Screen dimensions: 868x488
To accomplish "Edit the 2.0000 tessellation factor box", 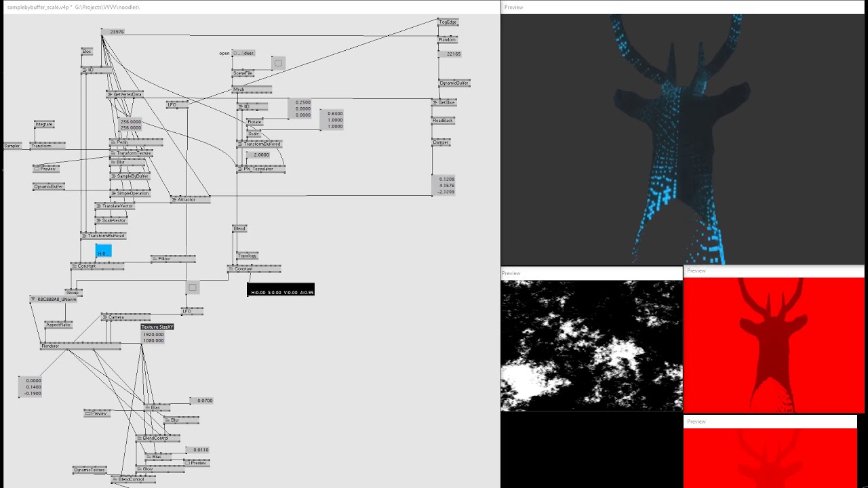I will pyautogui.click(x=258, y=155).
